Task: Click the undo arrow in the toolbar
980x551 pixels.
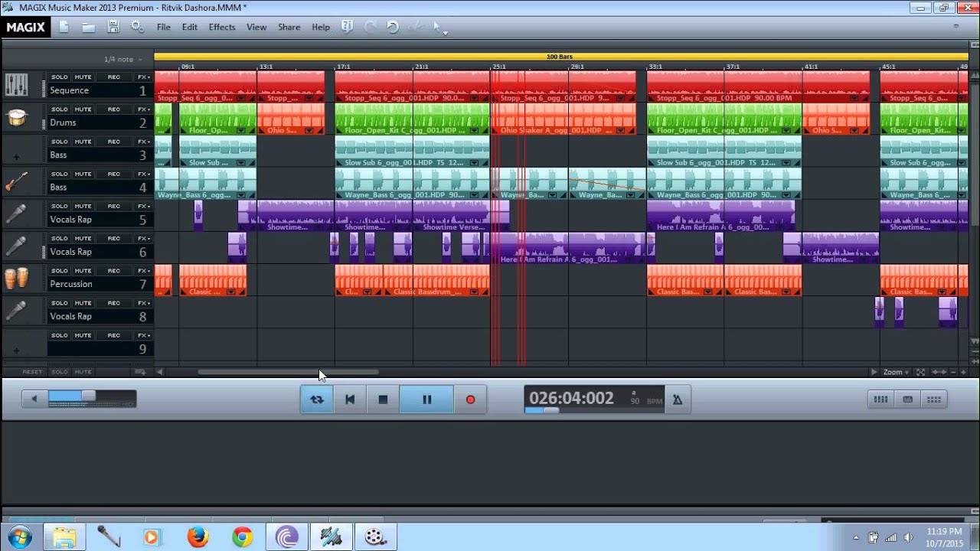Action: 393,27
